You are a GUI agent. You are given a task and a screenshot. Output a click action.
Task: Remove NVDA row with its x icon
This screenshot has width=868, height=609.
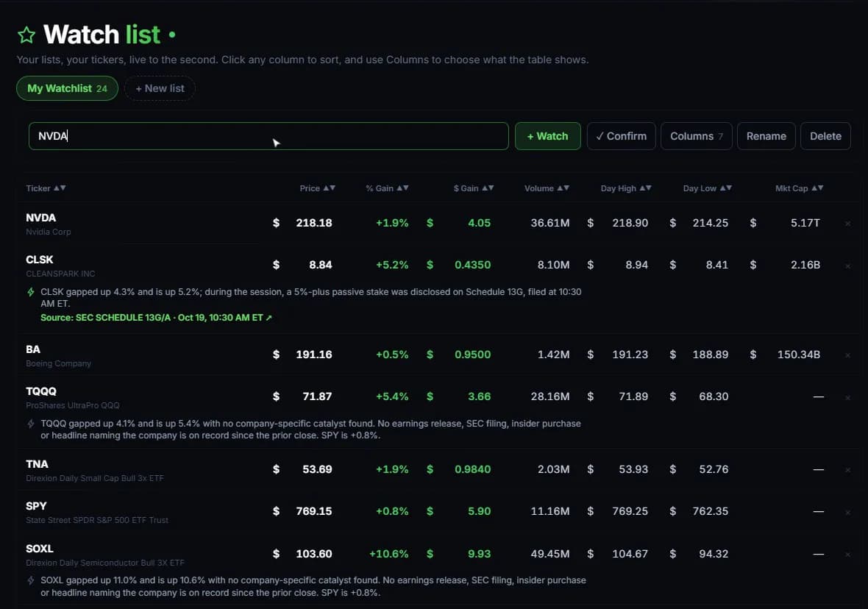click(847, 224)
